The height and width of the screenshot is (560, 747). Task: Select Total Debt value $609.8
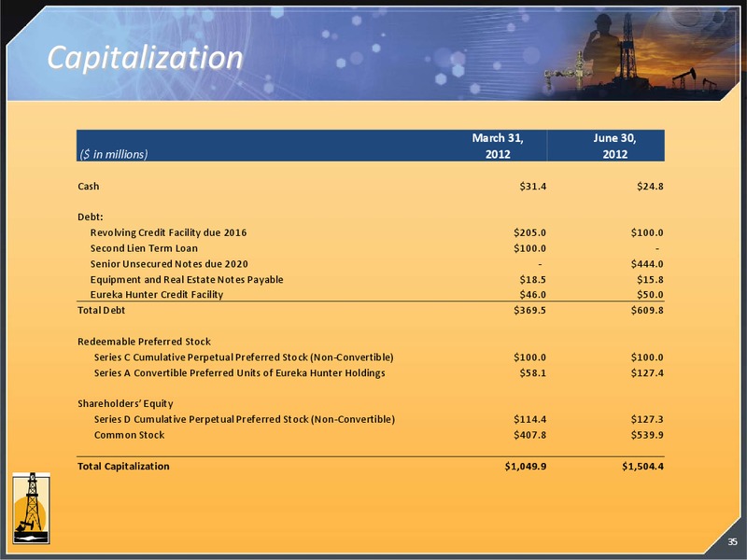click(x=647, y=311)
